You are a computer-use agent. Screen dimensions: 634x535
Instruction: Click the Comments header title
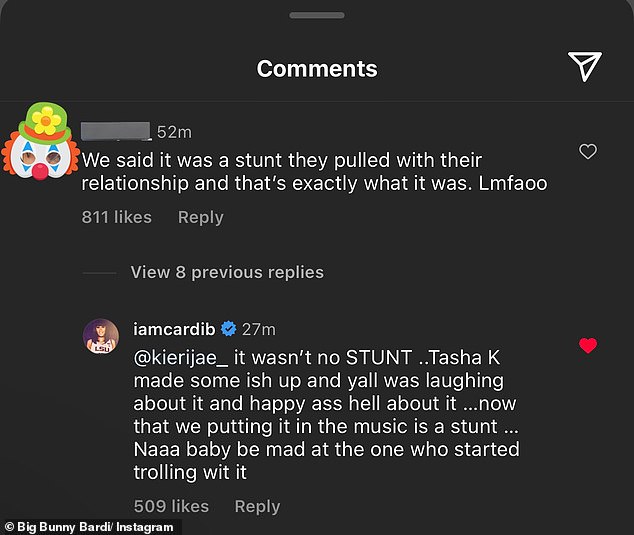tap(317, 69)
